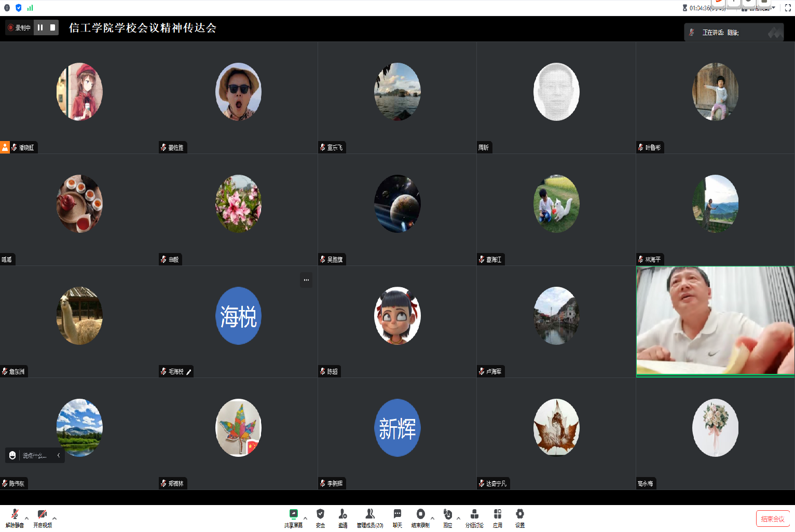This screenshot has width=795, height=532.
Task: Expand the arrow next to share screen
Action: 305,518
